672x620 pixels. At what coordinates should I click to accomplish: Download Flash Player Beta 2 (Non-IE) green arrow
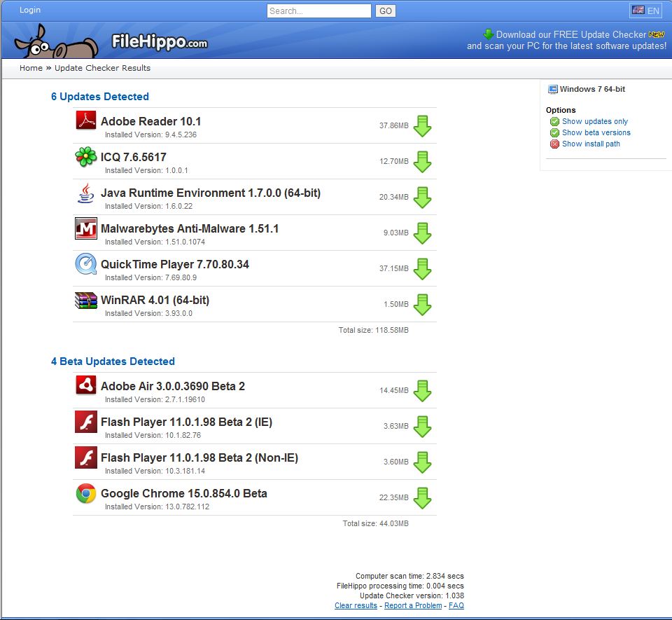[x=422, y=462]
